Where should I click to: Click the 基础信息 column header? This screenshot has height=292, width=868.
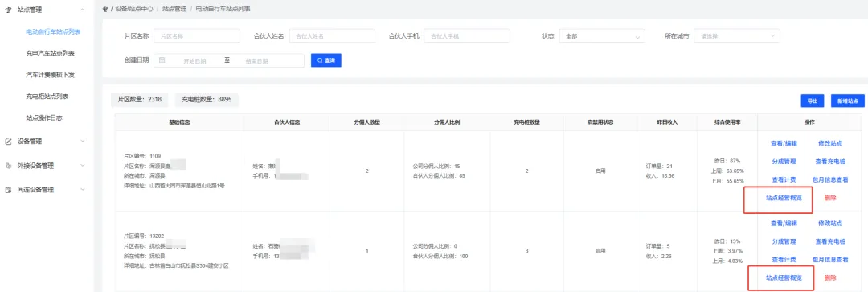(x=179, y=122)
